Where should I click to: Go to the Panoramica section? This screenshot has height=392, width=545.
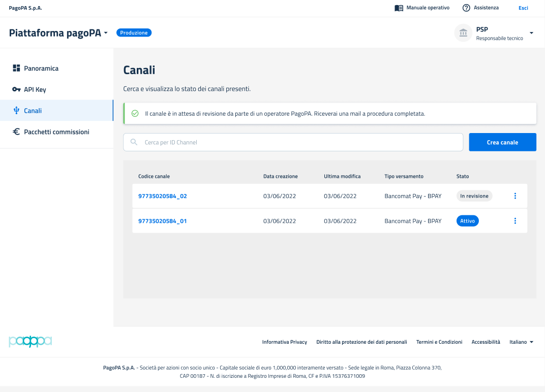point(41,68)
